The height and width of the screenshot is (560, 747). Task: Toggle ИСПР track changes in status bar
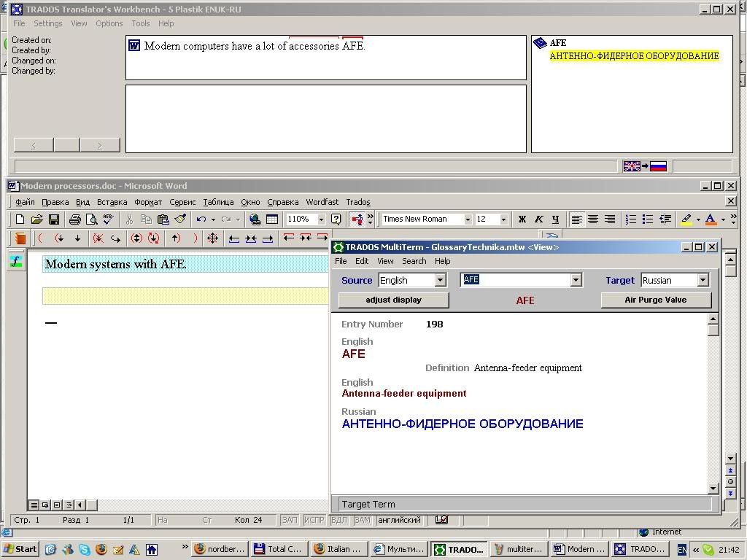314,520
